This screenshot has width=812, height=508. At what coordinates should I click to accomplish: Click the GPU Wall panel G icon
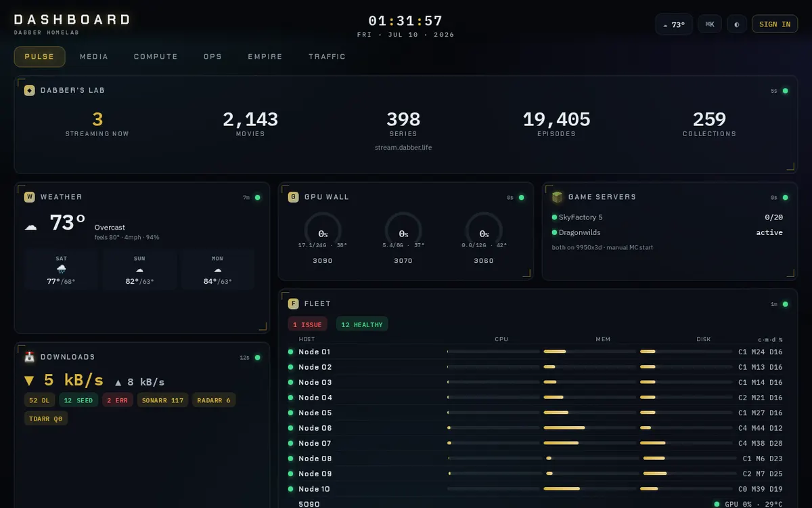[294, 197]
